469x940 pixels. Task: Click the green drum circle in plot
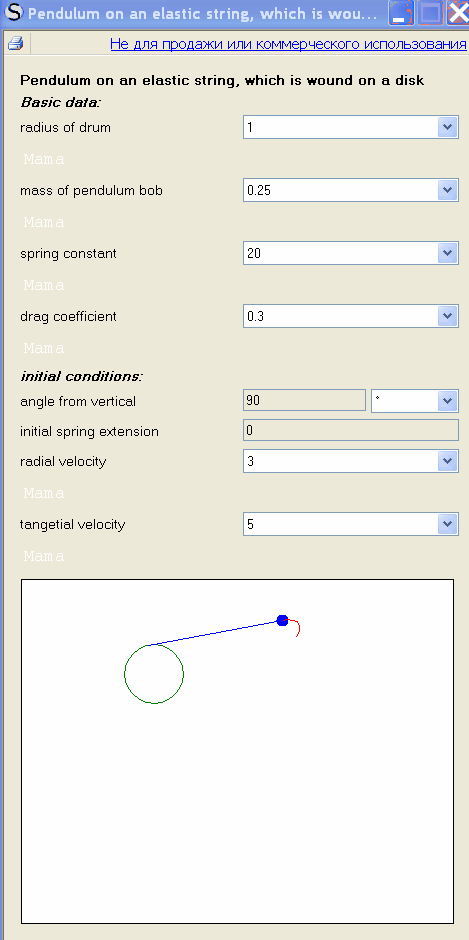coord(154,674)
